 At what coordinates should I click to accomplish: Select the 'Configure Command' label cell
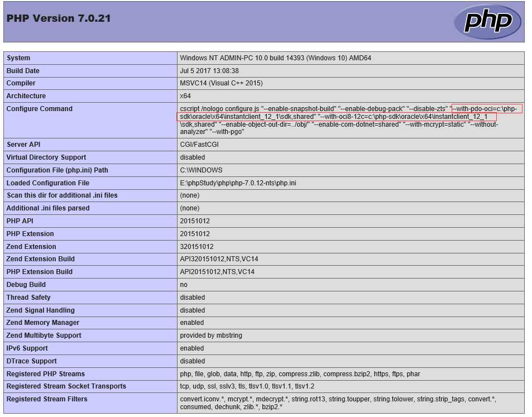coord(90,120)
